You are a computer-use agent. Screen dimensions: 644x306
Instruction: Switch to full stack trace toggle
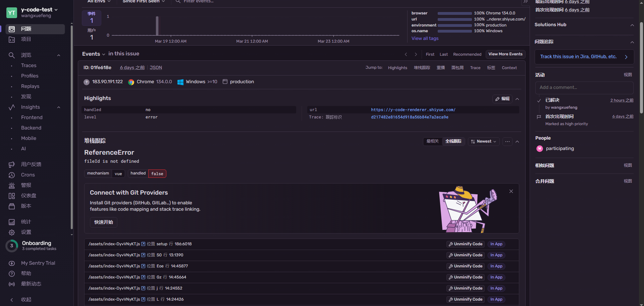[x=453, y=141]
